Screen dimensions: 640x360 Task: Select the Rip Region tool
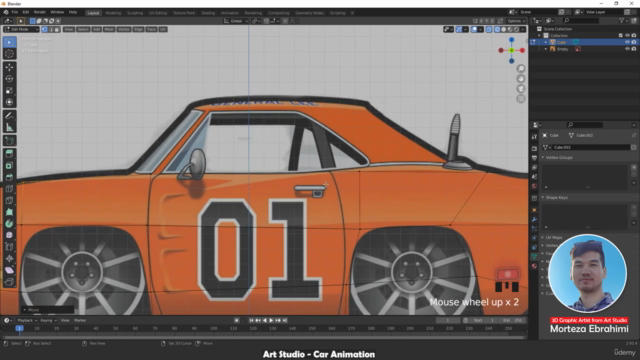[x=9, y=282]
